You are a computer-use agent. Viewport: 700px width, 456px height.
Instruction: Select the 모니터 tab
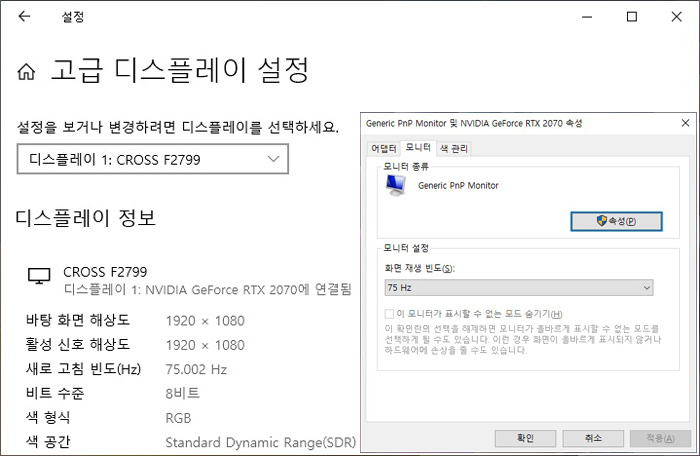[418, 148]
